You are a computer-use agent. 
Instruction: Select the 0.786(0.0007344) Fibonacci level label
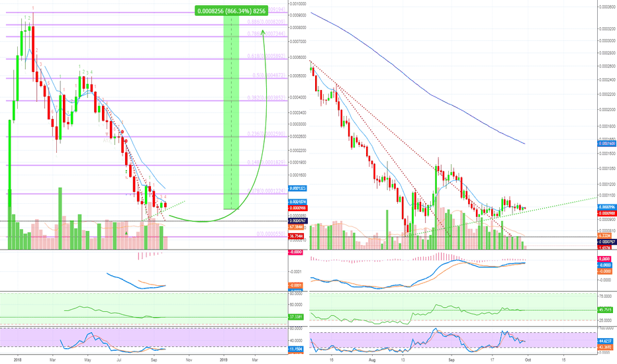pos(265,34)
